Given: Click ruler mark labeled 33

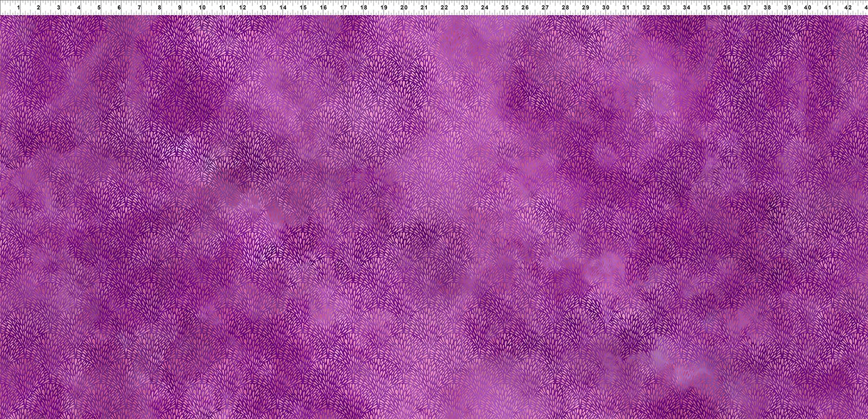Looking at the screenshot, I should click(x=666, y=8).
